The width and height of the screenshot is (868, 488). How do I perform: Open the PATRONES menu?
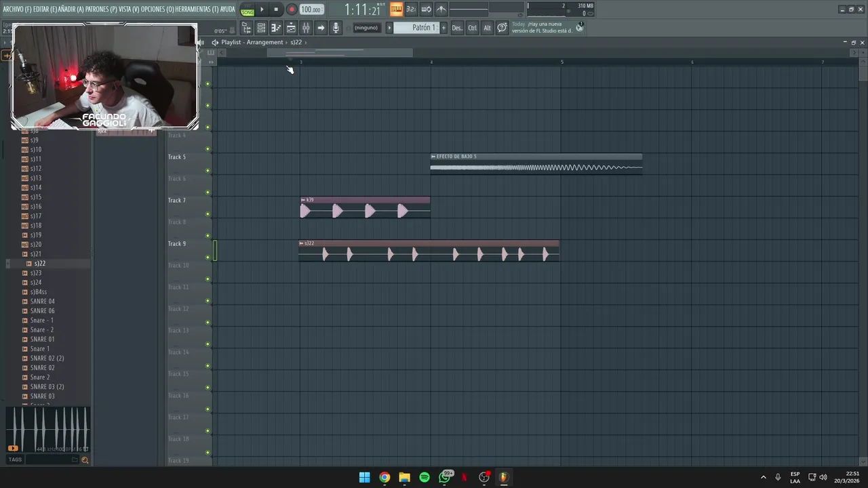point(101,9)
